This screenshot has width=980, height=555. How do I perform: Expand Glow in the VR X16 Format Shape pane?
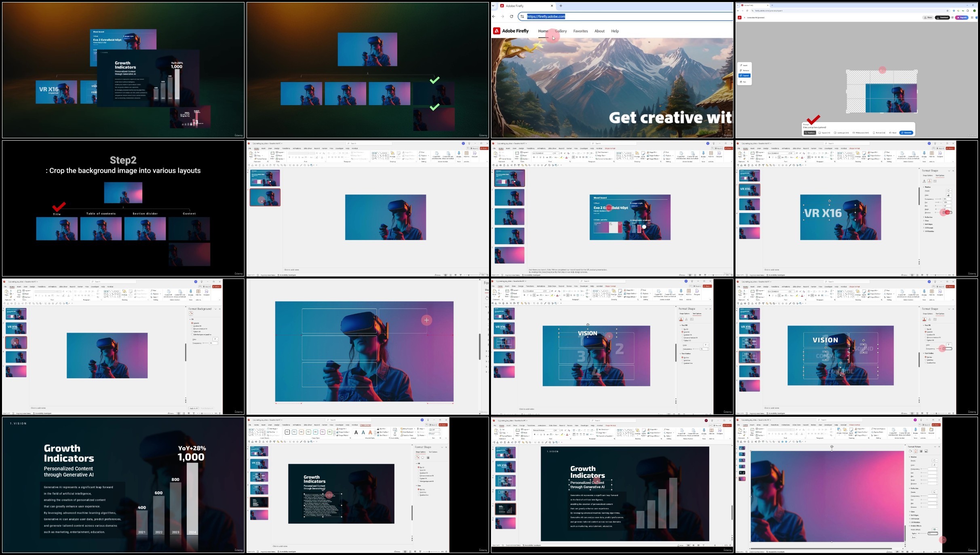(x=926, y=221)
